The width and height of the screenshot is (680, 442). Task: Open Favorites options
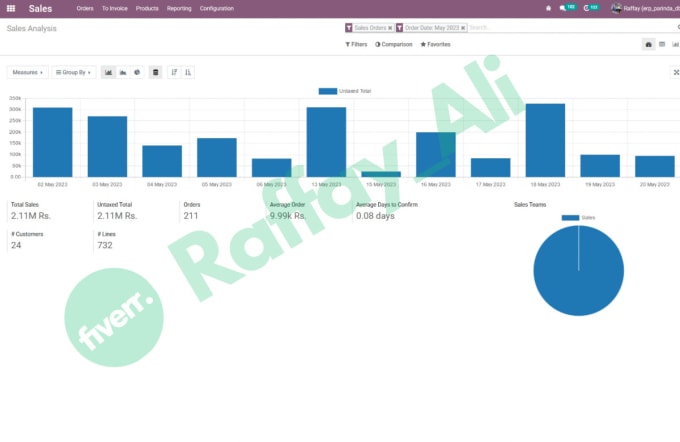[x=435, y=44]
